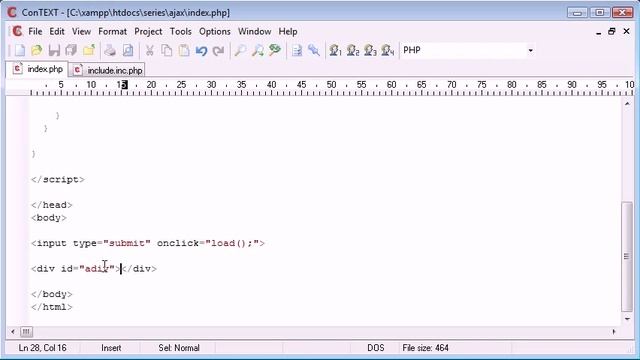Open Replace toolbar icon
Image resolution: width=640 pixels, height=360 pixels.
click(x=275, y=50)
